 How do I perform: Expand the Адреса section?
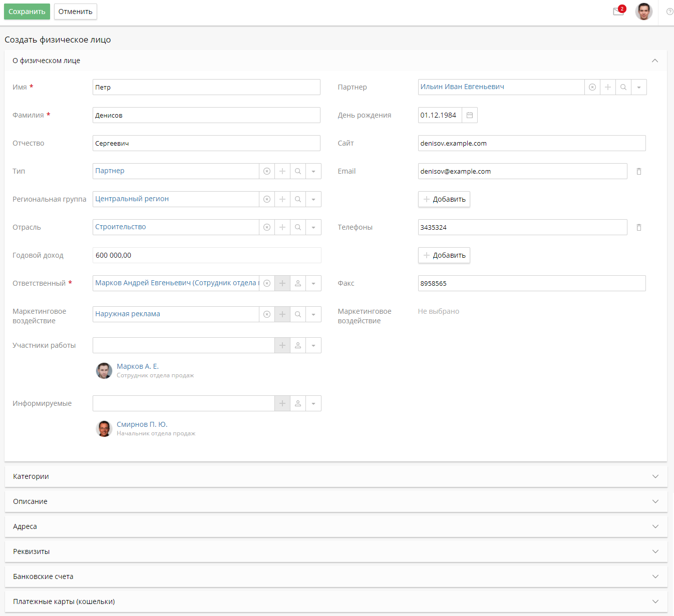(335, 526)
